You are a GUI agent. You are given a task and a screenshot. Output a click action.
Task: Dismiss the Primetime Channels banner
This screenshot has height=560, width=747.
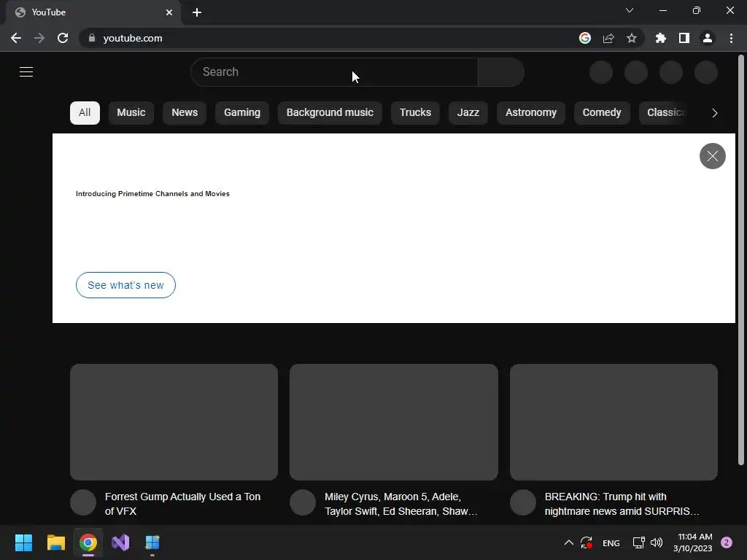click(712, 156)
